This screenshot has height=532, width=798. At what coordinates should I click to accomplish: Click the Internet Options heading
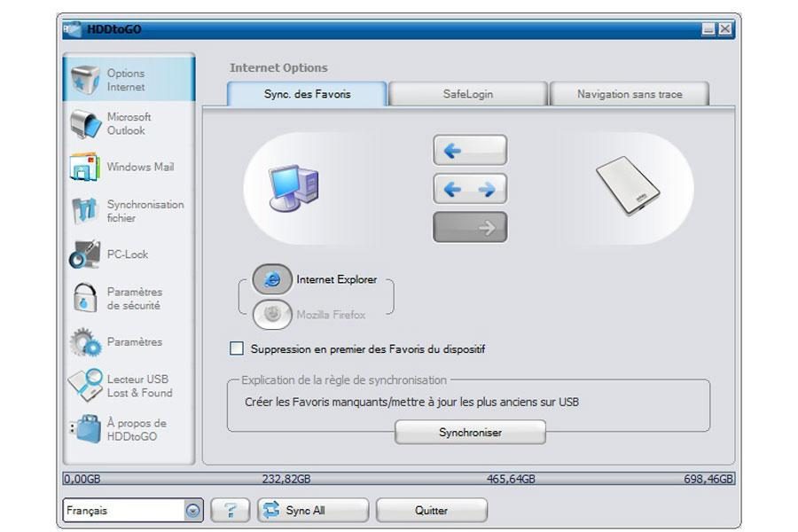(278, 67)
